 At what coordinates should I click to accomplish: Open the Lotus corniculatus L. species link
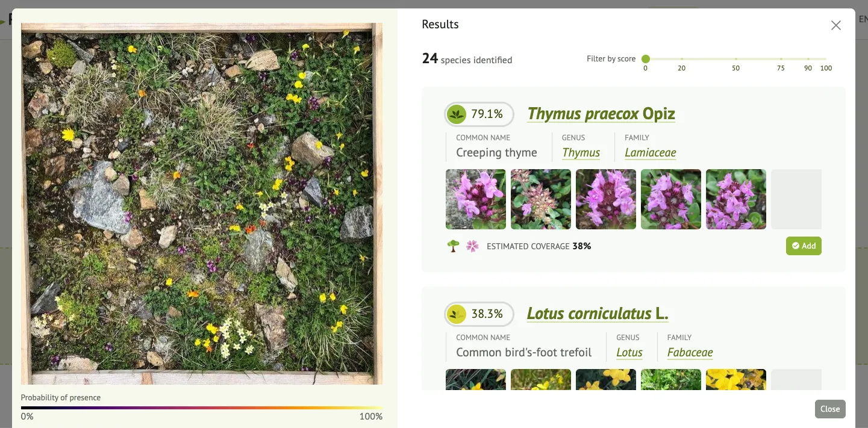[597, 314]
